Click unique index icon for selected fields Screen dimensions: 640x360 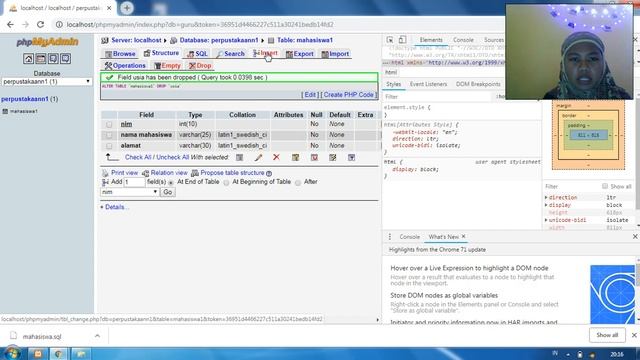[314, 158]
